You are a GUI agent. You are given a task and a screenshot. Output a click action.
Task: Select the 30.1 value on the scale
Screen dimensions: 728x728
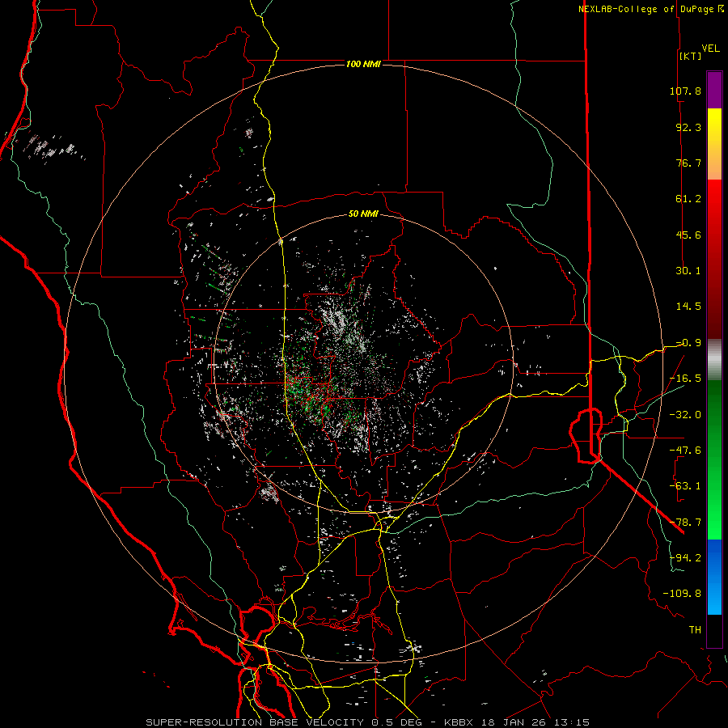click(688, 270)
